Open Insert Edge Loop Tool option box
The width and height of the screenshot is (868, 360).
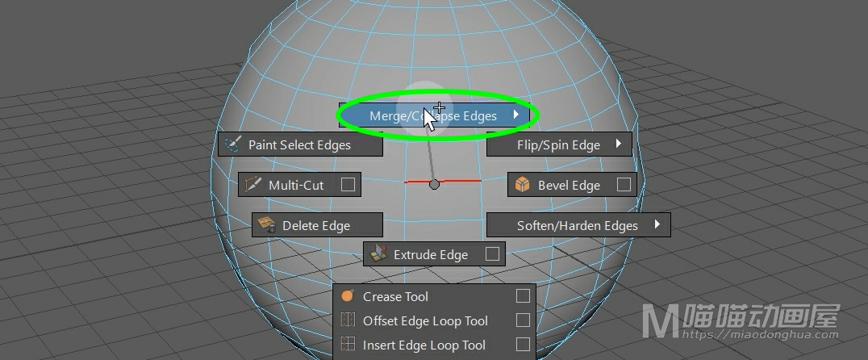click(x=523, y=345)
